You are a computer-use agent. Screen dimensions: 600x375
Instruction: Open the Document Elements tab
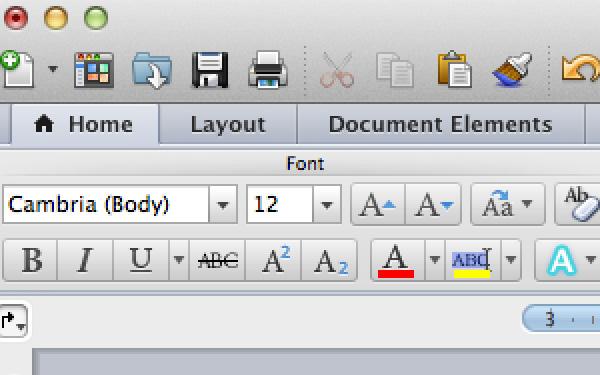[440, 125]
